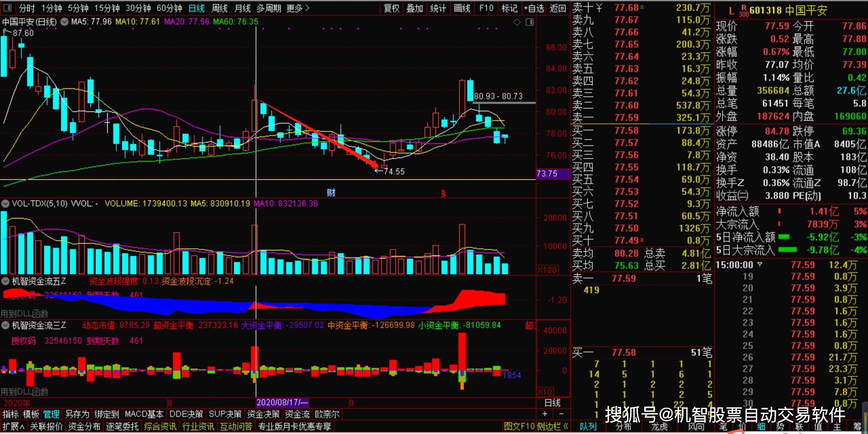Screen dimensions: 868x434
Task: Click the 标记 mark button
Action: pos(509,8)
